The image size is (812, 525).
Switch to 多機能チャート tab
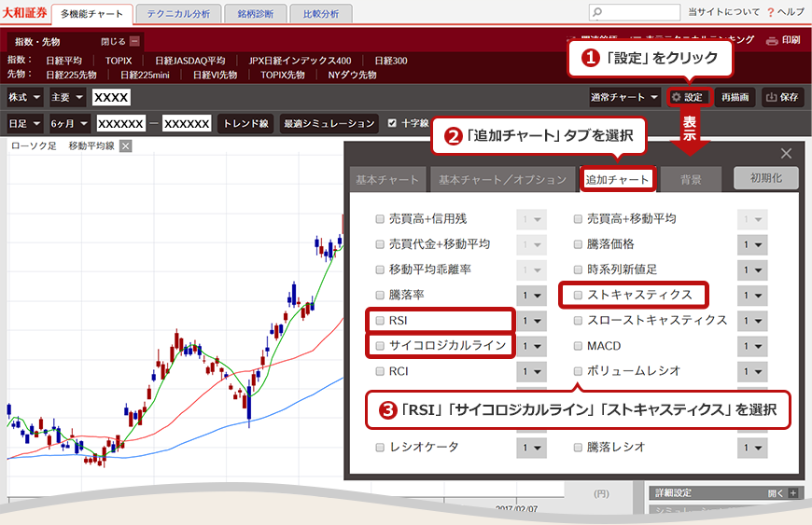(x=91, y=14)
